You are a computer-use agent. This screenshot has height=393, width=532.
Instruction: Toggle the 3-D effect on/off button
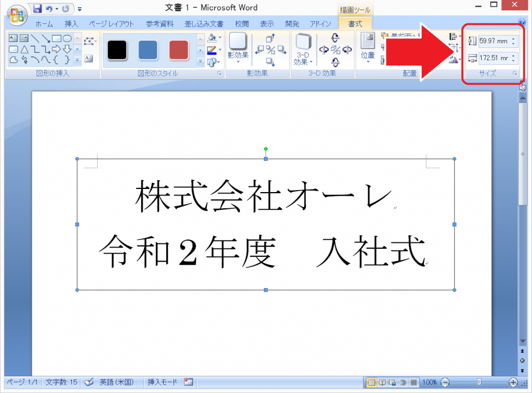click(336, 50)
